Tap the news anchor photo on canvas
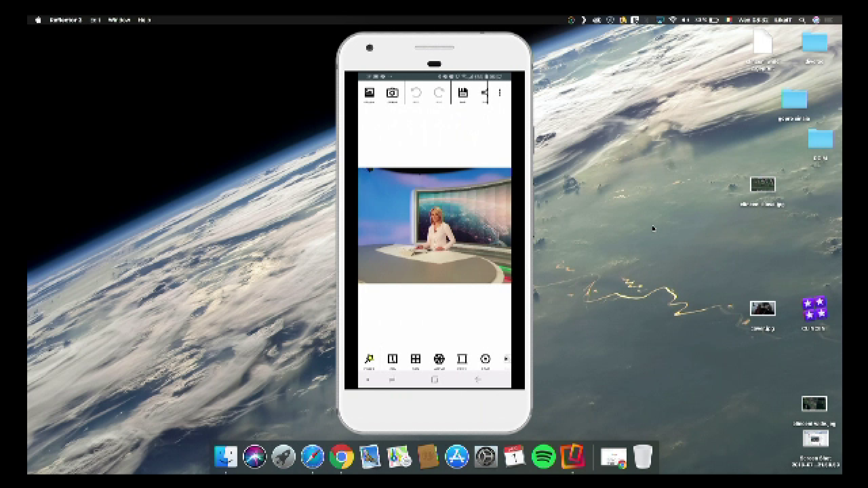This screenshot has height=488, width=868. click(x=434, y=226)
